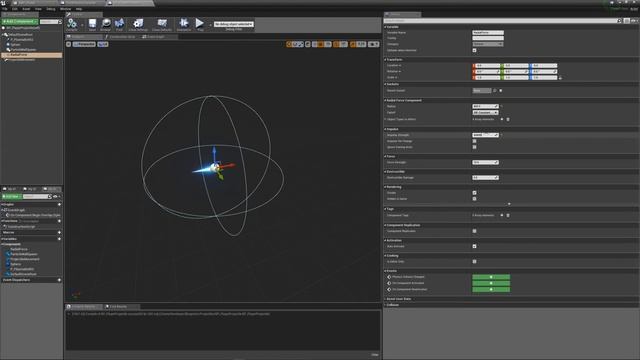This screenshot has width=640, height=360.
Task: Click the Scale lock icon in Transform
Action: pyautogui.click(x=560, y=78)
